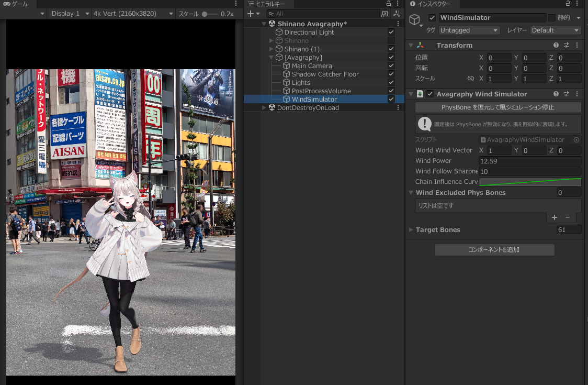Open Transform component help icon
The height and width of the screenshot is (385, 588).
point(556,45)
